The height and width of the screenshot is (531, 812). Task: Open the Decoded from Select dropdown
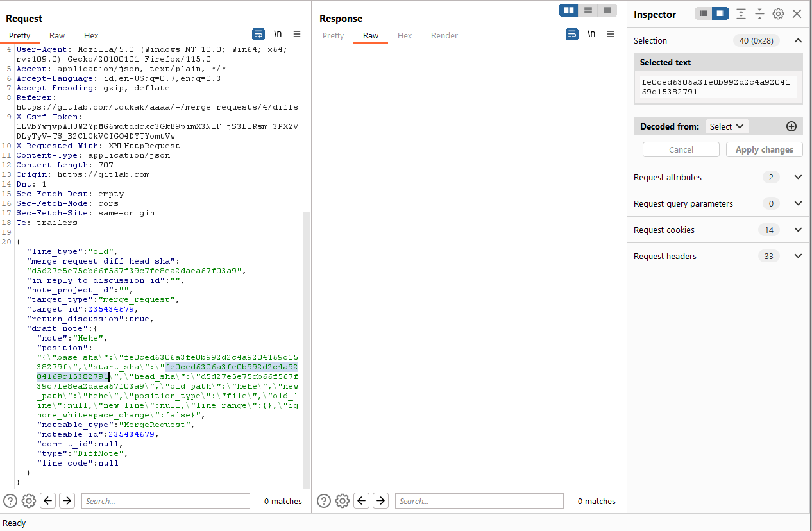[727, 126]
